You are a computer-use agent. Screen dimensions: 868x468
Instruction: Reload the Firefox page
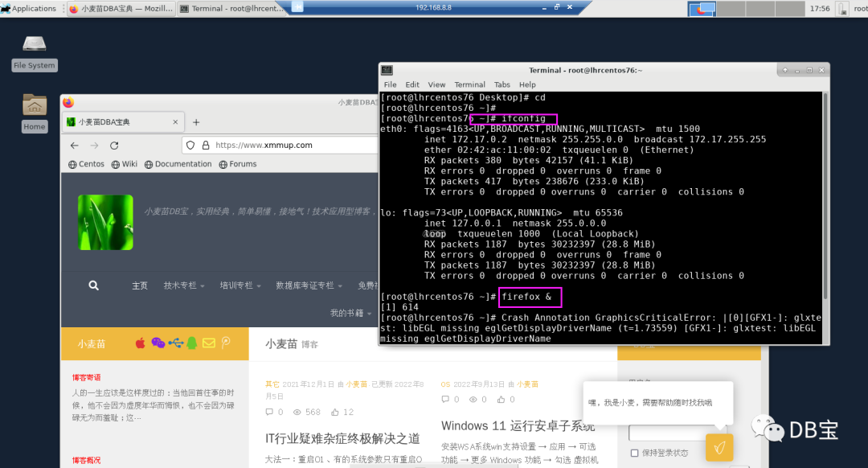[x=114, y=145]
